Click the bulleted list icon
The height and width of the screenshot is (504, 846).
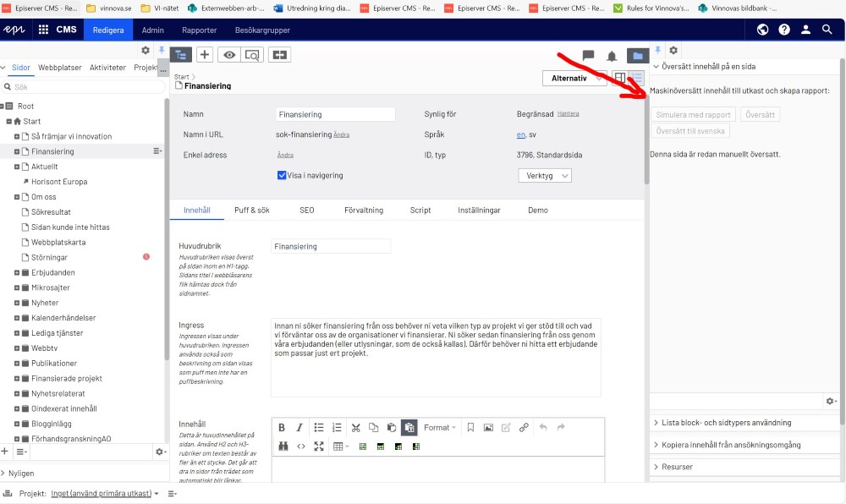click(319, 428)
